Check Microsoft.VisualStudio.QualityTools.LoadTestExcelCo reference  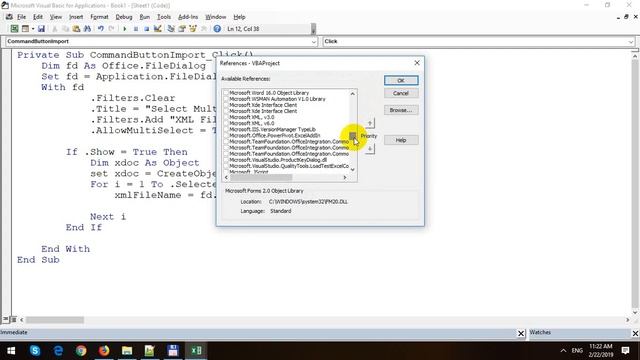[226, 166]
